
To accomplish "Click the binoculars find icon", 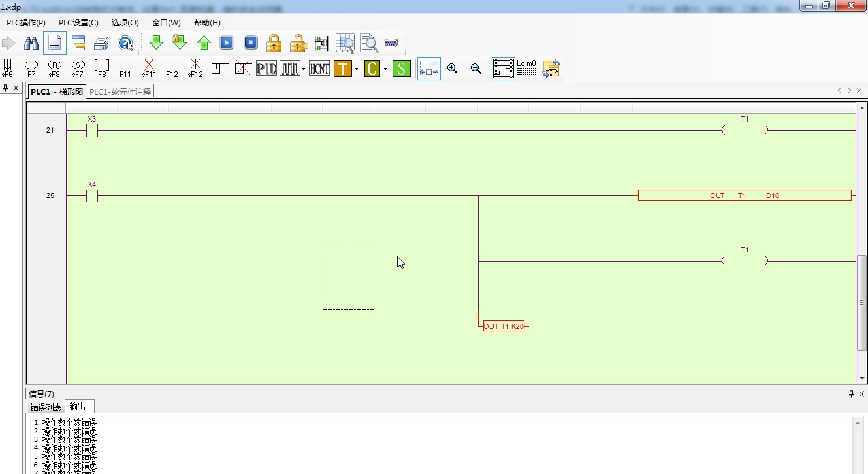I will point(31,43).
